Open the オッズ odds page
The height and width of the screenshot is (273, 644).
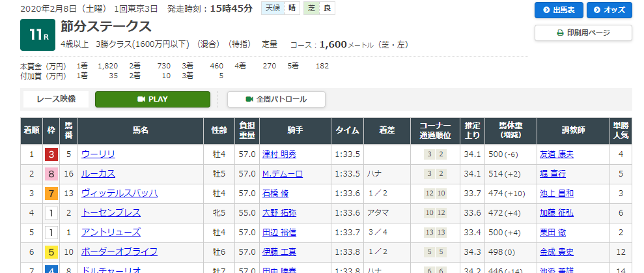tap(609, 10)
